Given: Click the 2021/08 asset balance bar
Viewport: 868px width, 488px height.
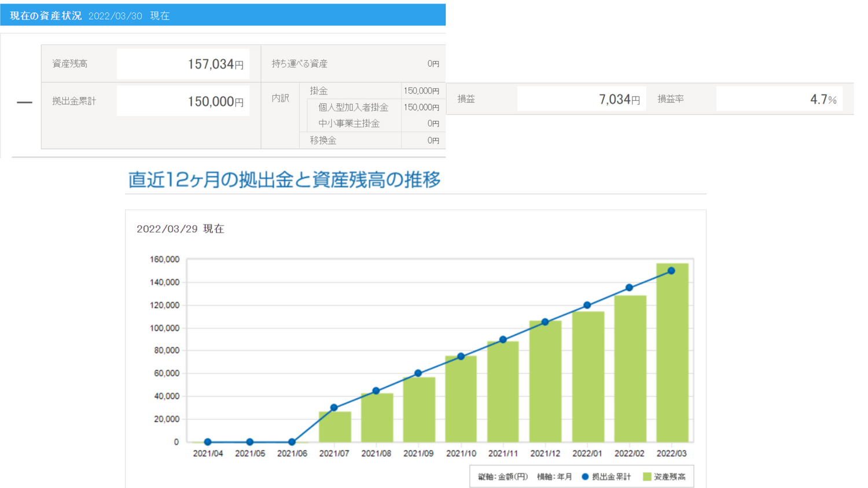Looking at the screenshot, I should point(377,418).
